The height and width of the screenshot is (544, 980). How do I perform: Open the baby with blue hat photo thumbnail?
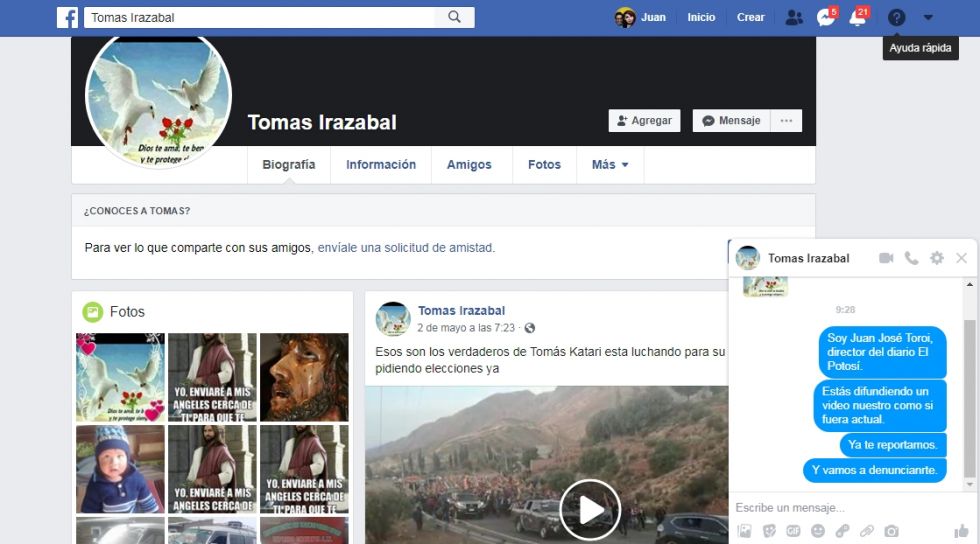click(x=121, y=469)
